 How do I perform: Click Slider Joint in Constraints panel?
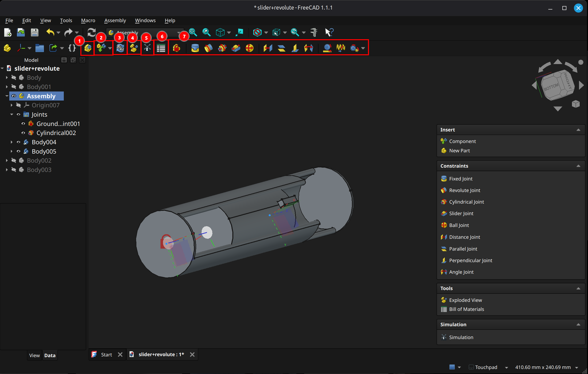pyautogui.click(x=461, y=213)
